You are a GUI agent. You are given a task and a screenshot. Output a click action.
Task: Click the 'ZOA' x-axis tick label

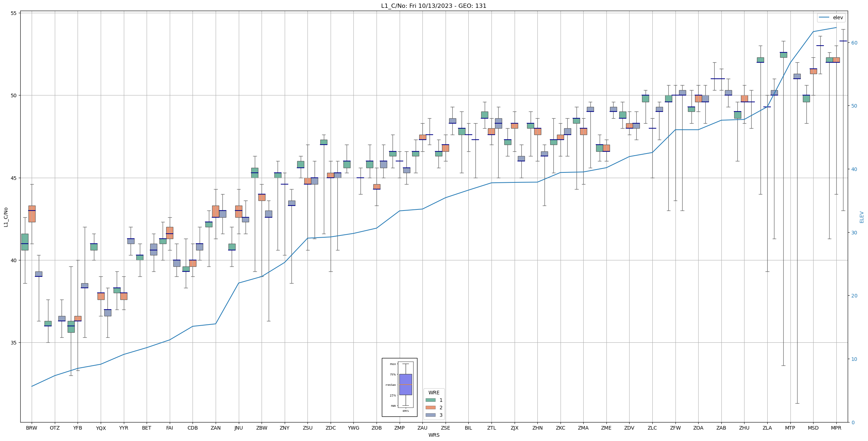[698, 428]
